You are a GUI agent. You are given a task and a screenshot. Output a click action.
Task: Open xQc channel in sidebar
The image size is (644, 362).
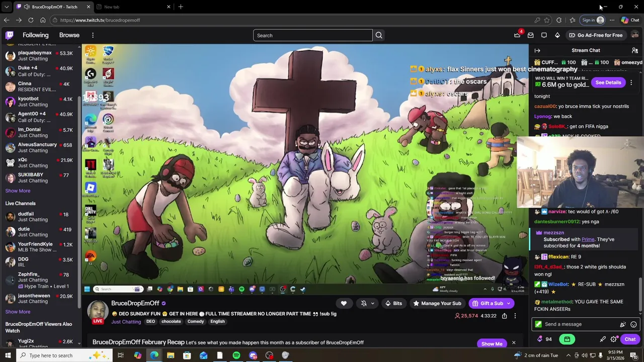tap(41, 162)
